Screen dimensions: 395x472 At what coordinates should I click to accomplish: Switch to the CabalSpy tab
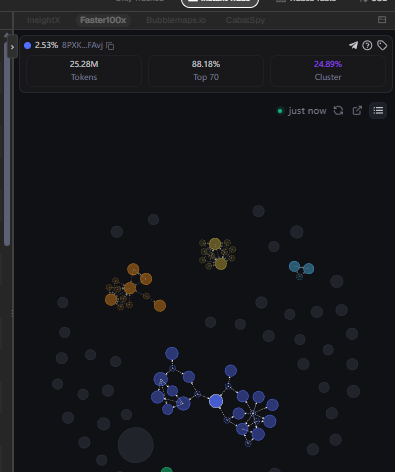pyautogui.click(x=245, y=20)
